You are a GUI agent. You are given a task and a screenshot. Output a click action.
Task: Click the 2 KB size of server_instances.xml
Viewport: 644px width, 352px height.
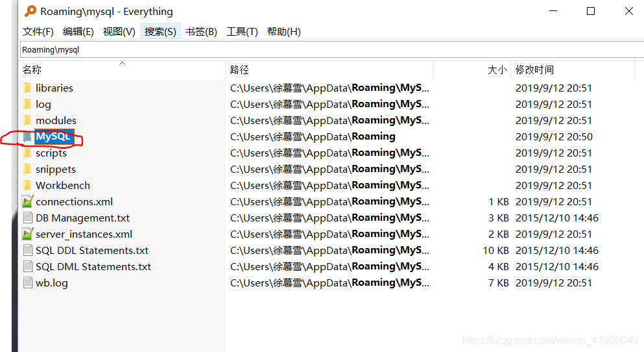point(499,234)
